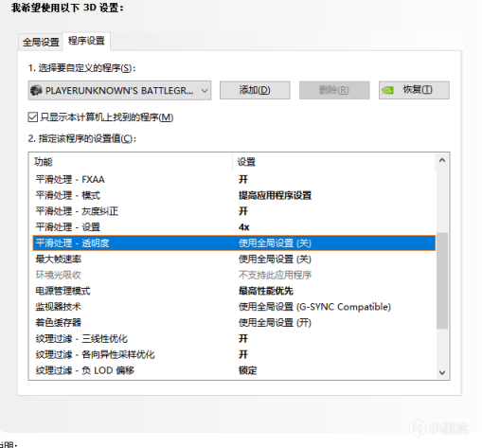This screenshot has height=448, width=482.
Task: Click the 开 value for FXAA
Action: coord(243,179)
